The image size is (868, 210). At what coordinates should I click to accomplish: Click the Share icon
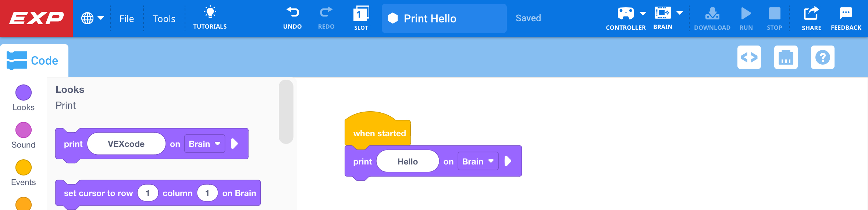point(811,14)
